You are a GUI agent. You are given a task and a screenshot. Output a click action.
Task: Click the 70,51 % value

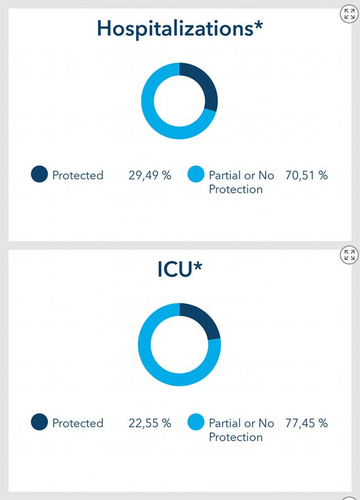pyautogui.click(x=306, y=175)
